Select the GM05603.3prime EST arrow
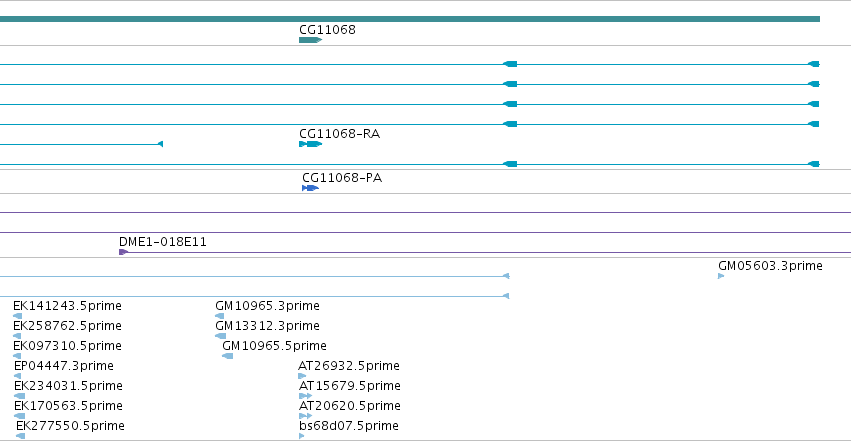Screen dimensions: 851x441 coord(721,276)
